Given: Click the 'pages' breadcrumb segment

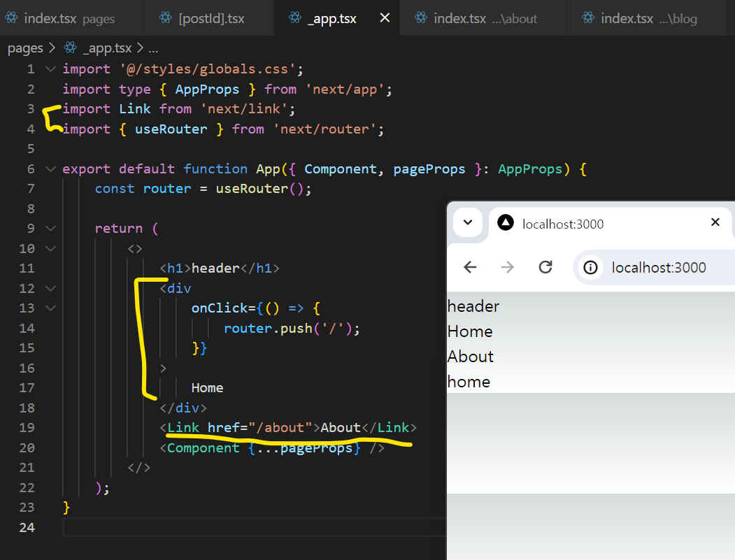Looking at the screenshot, I should point(25,48).
